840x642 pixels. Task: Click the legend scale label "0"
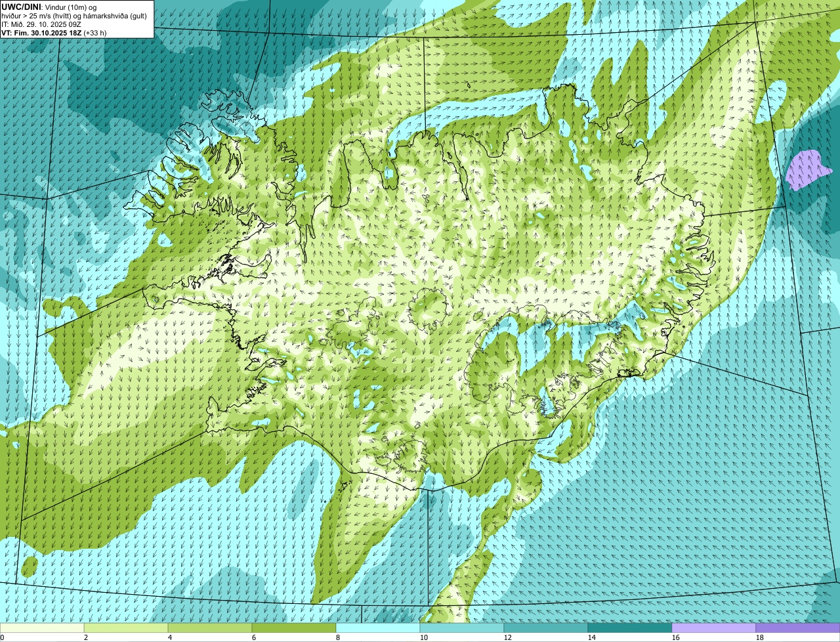[x=2, y=637]
